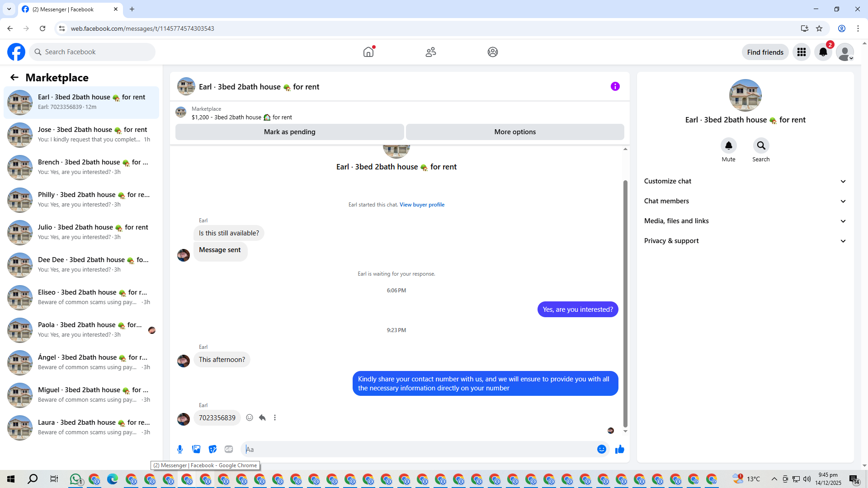React to the 7023356839 message
The width and height of the screenshot is (868, 488).
(x=250, y=418)
